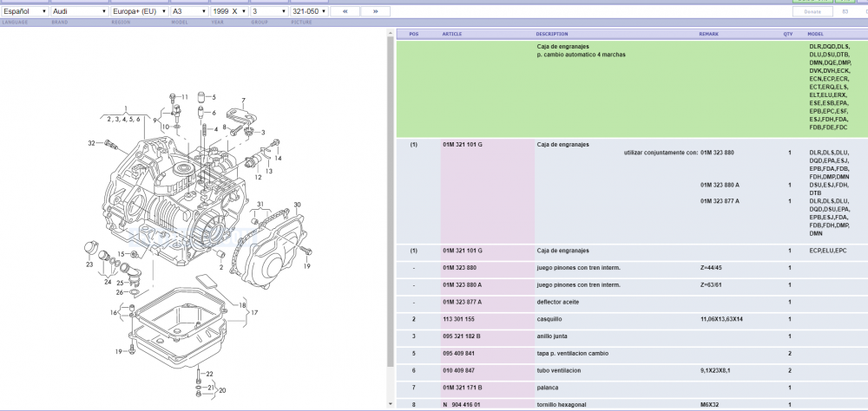Click callout number 12 in diagram
This screenshot has height=411, width=868.
(258, 178)
